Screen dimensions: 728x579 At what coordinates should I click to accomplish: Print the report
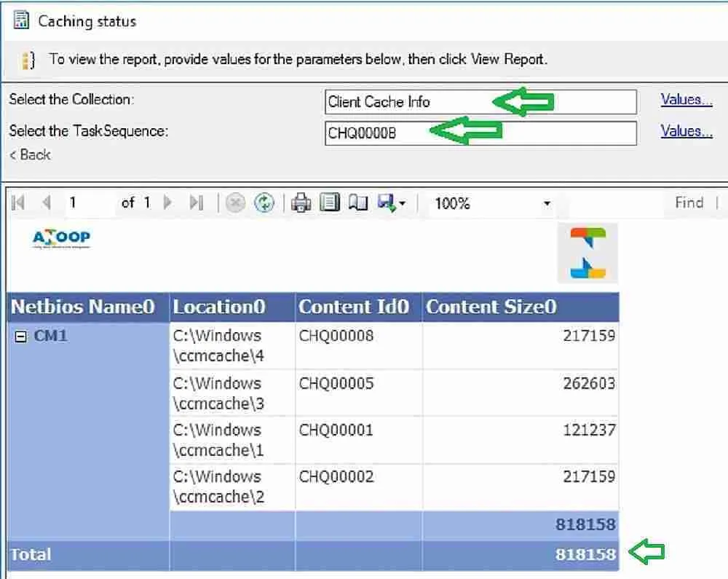301,203
